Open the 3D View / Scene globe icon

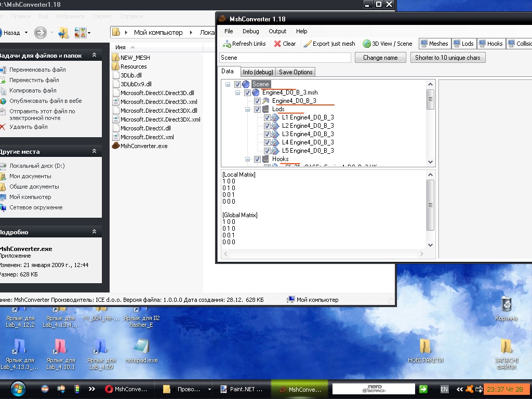click(367, 44)
